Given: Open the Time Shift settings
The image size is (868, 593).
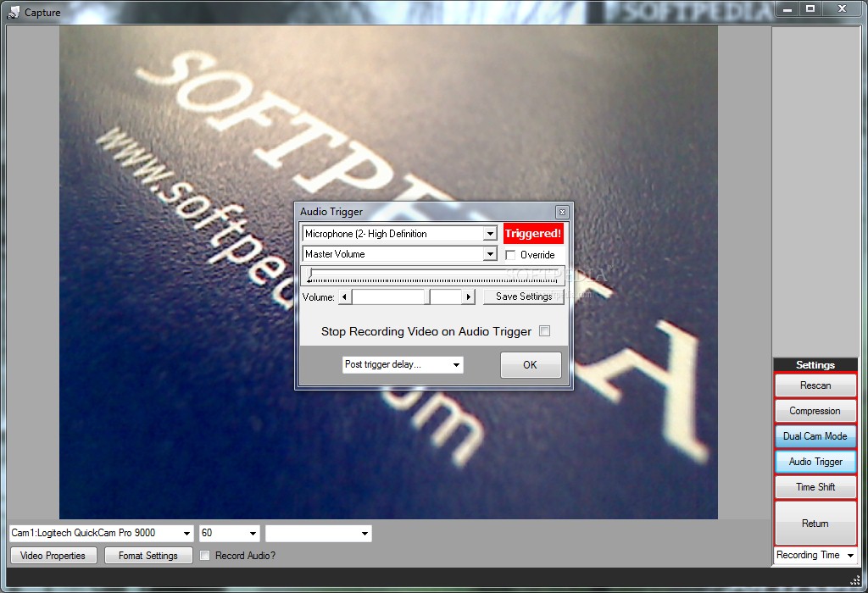Looking at the screenshot, I should 815,487.
